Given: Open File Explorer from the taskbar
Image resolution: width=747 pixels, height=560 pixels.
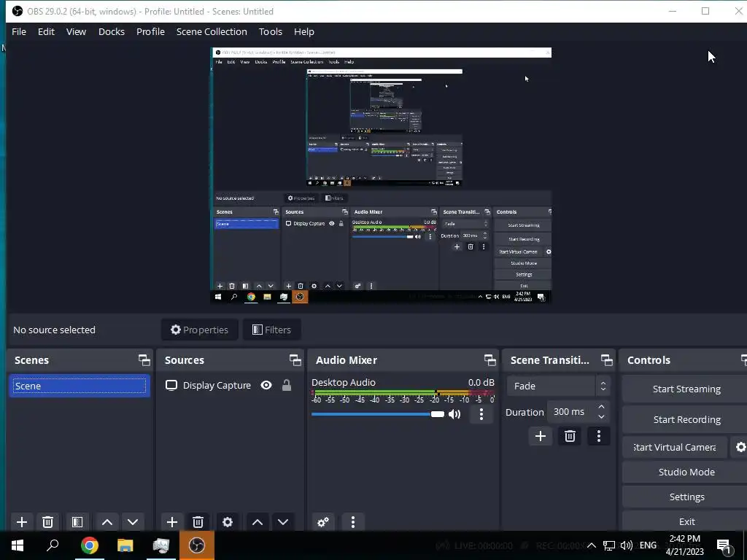Looking at the screenshot, I should pos(125,545).
